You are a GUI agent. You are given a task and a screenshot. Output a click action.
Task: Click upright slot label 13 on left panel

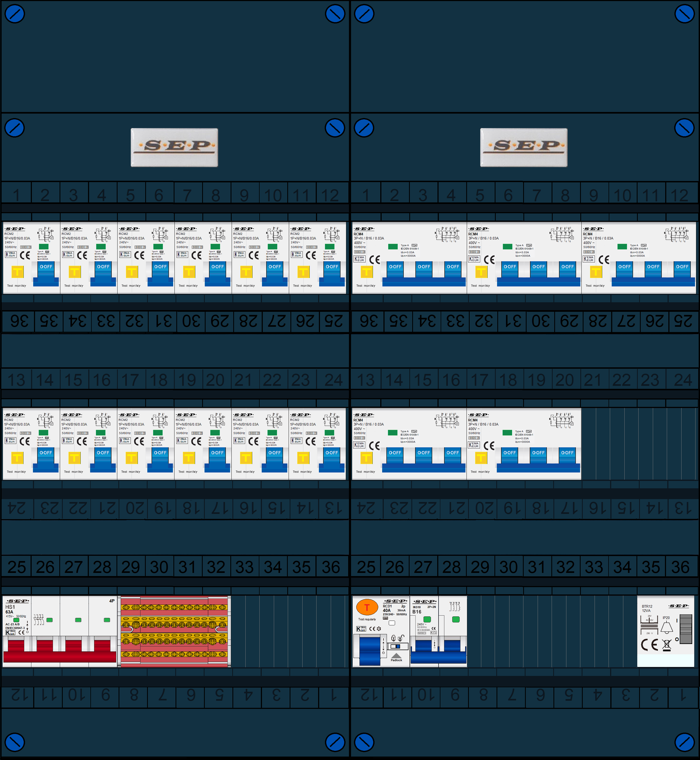[x=16, y=380]
